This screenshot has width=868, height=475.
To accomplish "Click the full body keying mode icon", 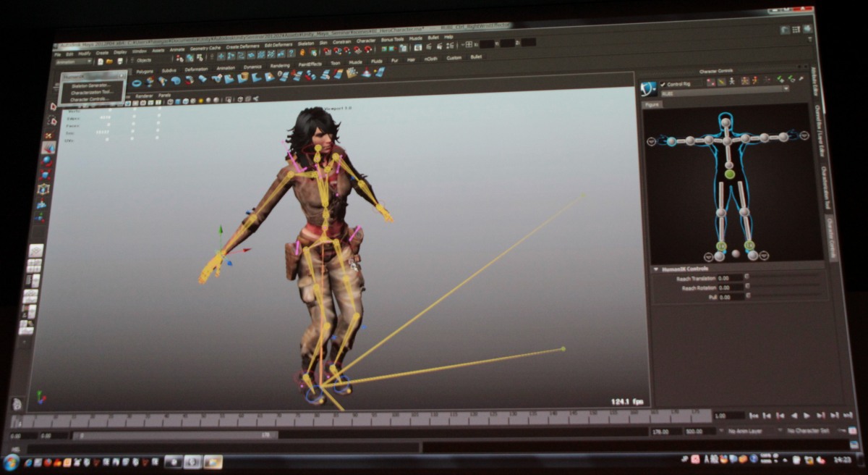I will [x=744, y=82].
